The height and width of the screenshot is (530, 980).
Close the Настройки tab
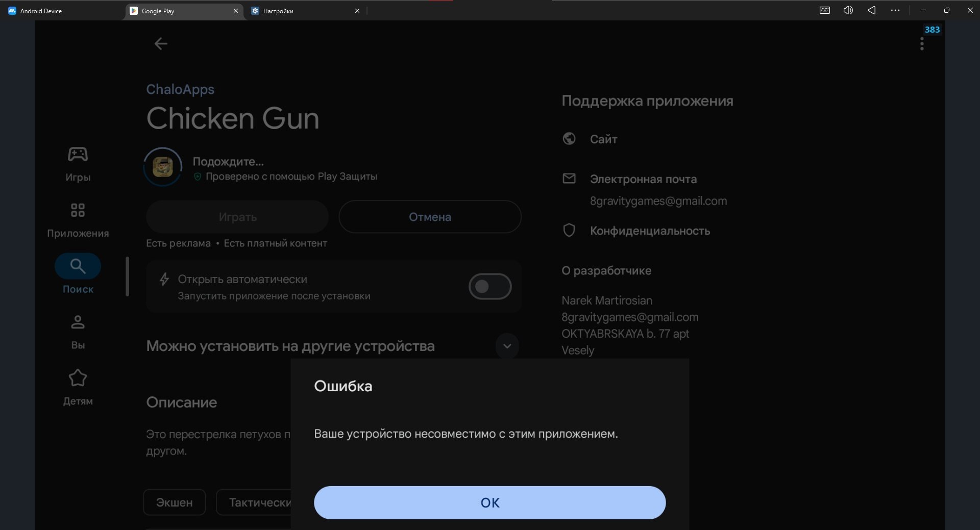click(357, 11)
